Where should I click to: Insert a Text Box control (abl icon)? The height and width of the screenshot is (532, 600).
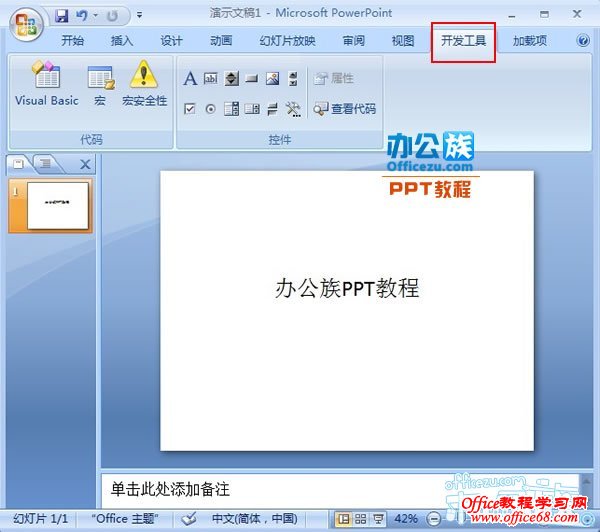coord(210,79)
